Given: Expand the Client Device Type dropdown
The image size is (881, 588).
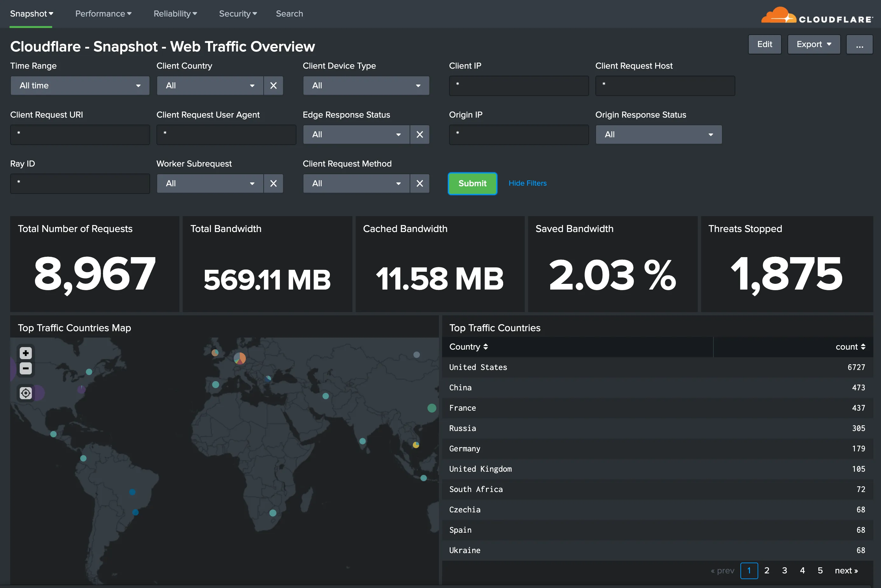Looking at the screenshot, I should 366,85.
